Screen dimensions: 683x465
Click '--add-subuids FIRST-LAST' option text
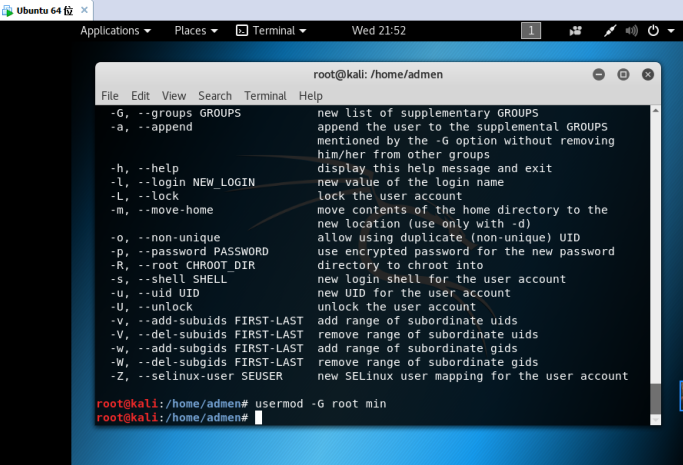coord(220,321)
